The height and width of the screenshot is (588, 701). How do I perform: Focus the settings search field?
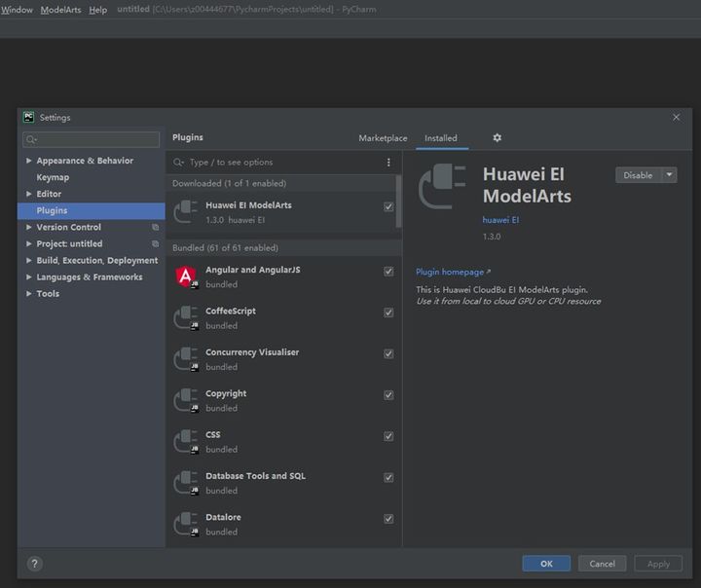[92, 139]
